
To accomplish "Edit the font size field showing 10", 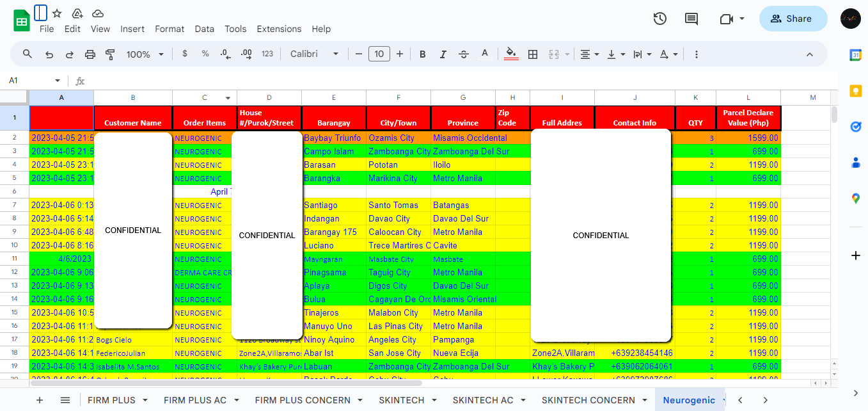I will tap(379, 54).
